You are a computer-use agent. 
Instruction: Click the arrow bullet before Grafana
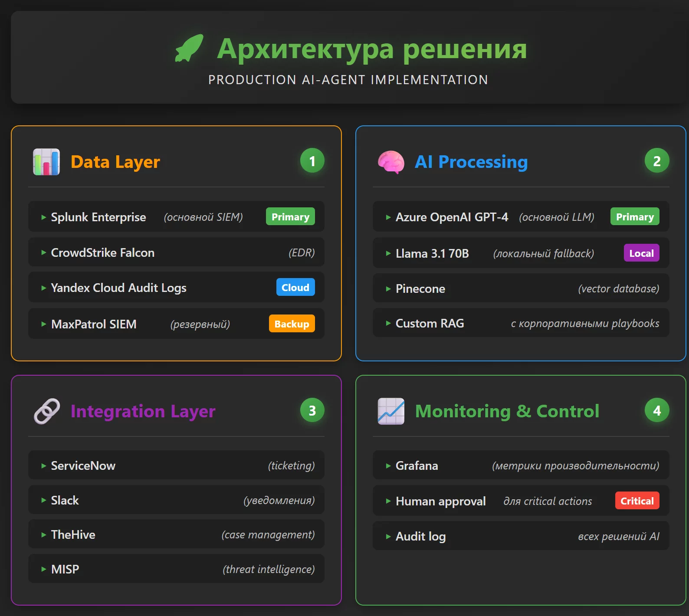388,466
